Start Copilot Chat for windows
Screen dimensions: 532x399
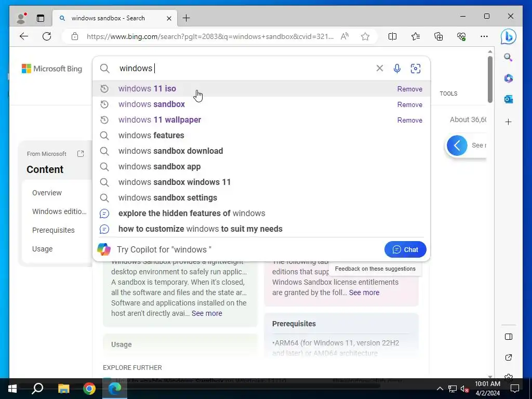tap(405, 249)
